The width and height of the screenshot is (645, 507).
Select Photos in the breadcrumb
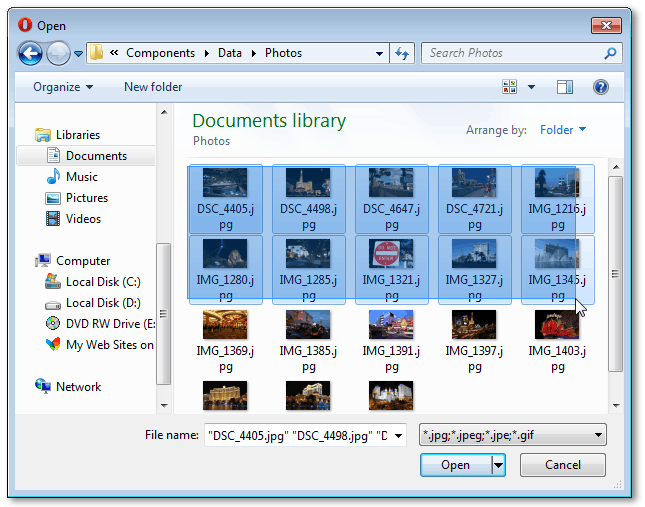pos(283,53)
